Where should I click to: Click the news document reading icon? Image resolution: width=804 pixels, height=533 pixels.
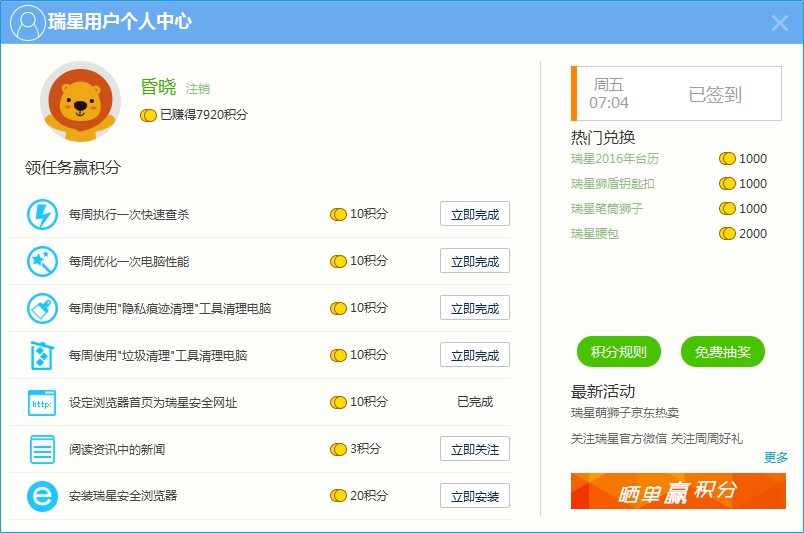(x=42, y=449)
